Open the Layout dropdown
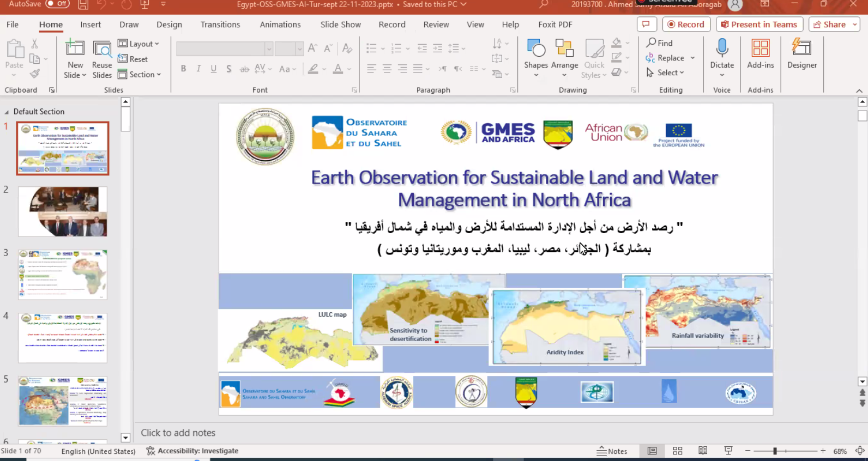This screenshot has width=868, height=461. (138, 44)
